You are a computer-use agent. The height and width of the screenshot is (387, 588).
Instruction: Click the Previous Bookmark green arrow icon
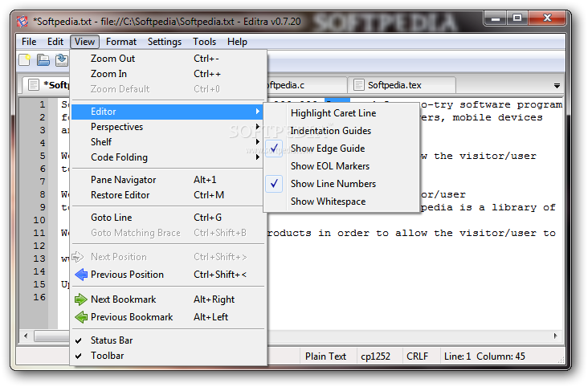(x=80, y=317)
